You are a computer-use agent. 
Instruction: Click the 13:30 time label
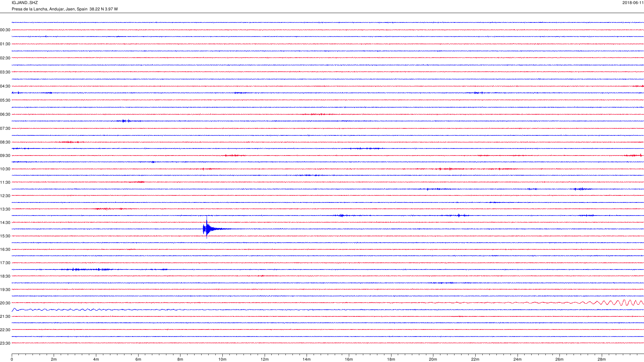tap(5, 209)
